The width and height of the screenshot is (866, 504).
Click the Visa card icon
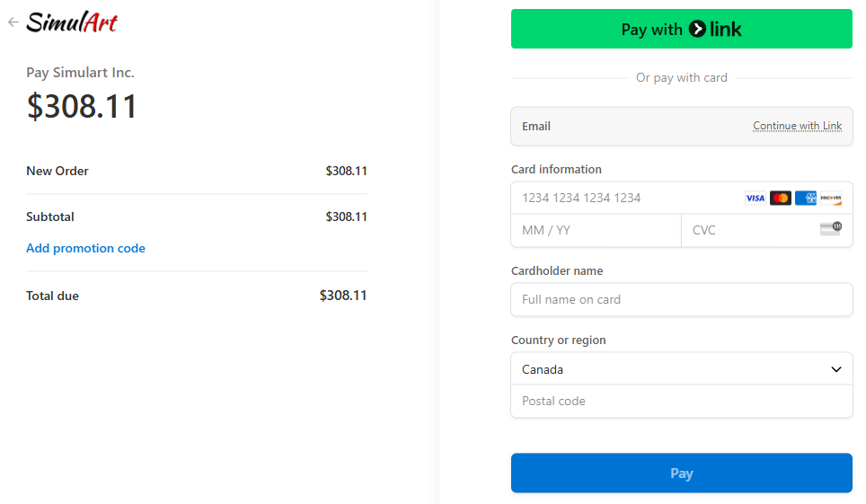pos(755,198)
